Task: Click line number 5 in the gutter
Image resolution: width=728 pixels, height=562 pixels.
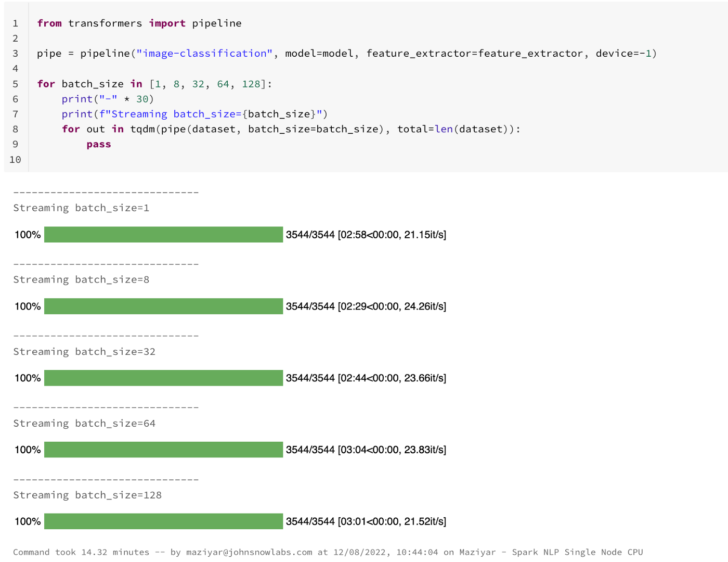Action: [x=16, y=84]
